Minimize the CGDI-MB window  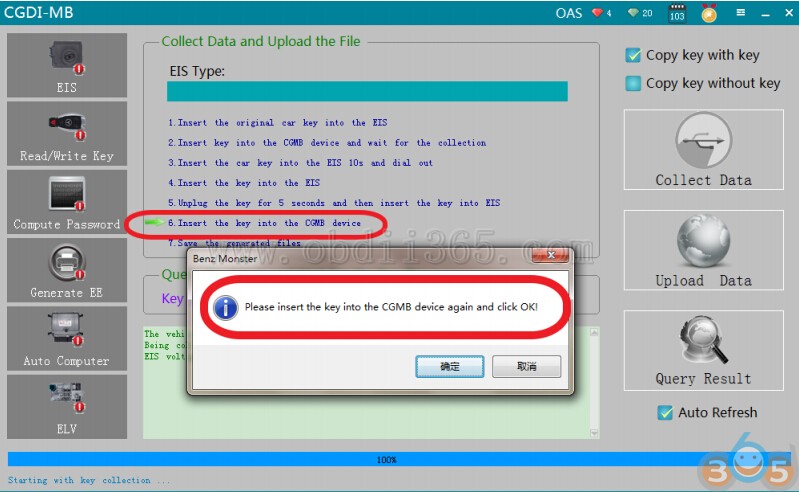[765, 14]
